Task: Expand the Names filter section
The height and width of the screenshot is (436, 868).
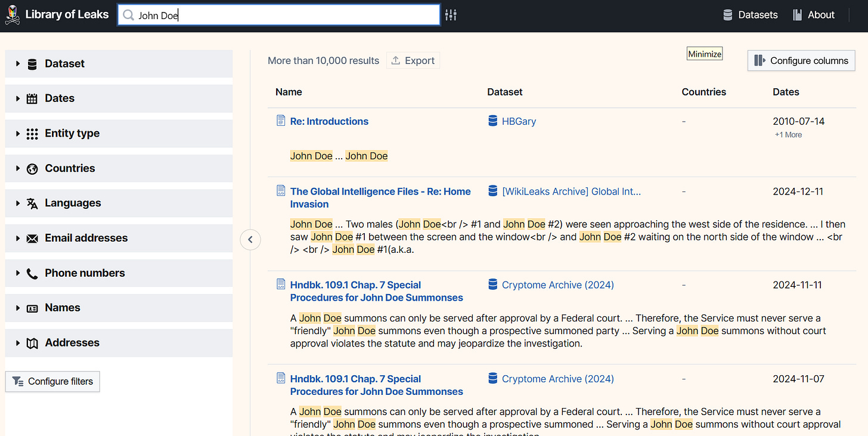Action: click(x=119, y=308)
